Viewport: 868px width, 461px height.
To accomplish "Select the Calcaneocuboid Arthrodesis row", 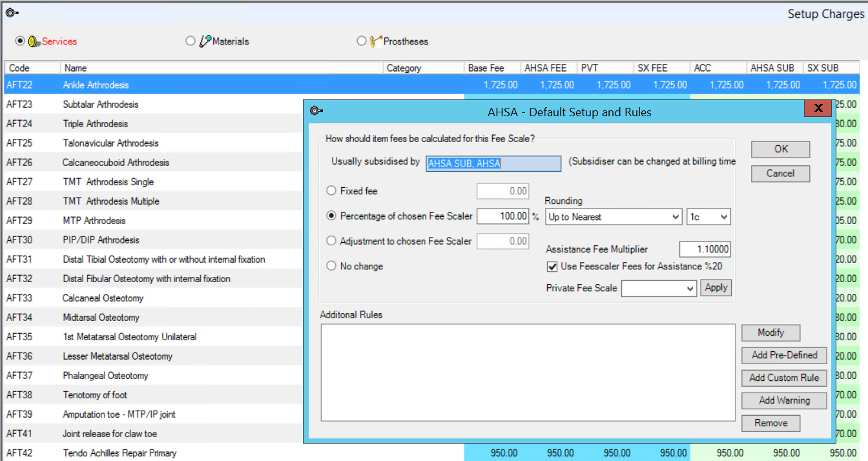I will 154,162.
